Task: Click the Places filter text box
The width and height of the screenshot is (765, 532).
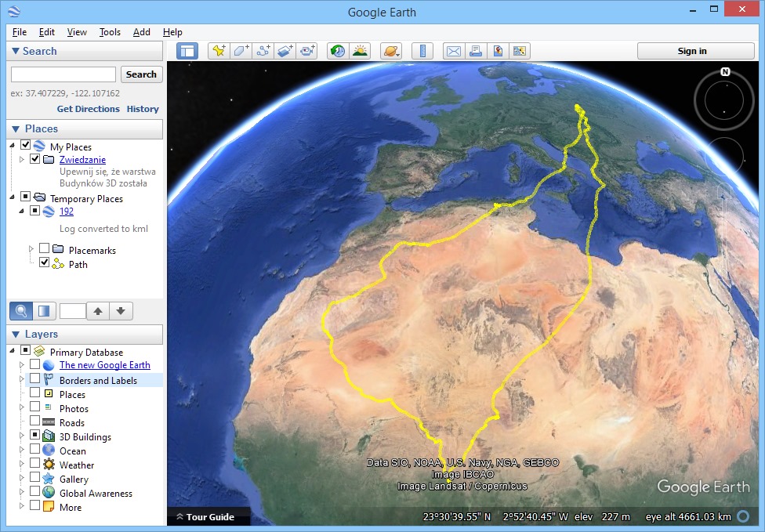Action: coord(73,310)
